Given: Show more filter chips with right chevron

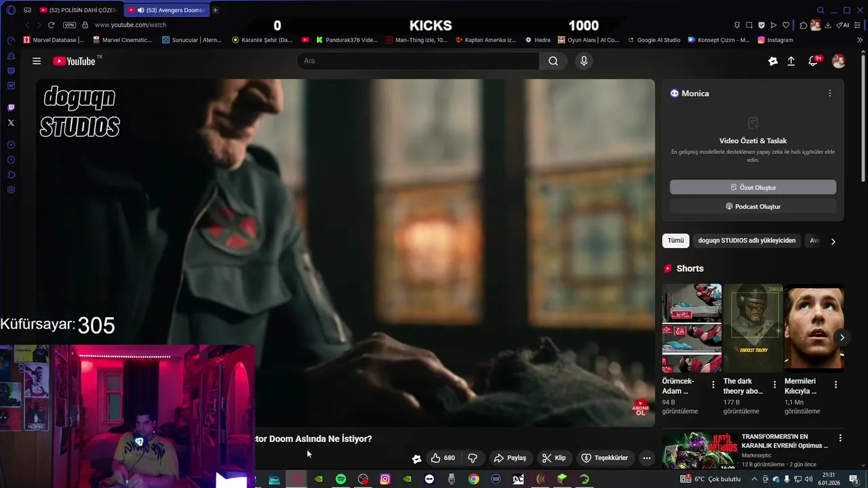Looking at the screenshot, I should [x=833, y=241].
